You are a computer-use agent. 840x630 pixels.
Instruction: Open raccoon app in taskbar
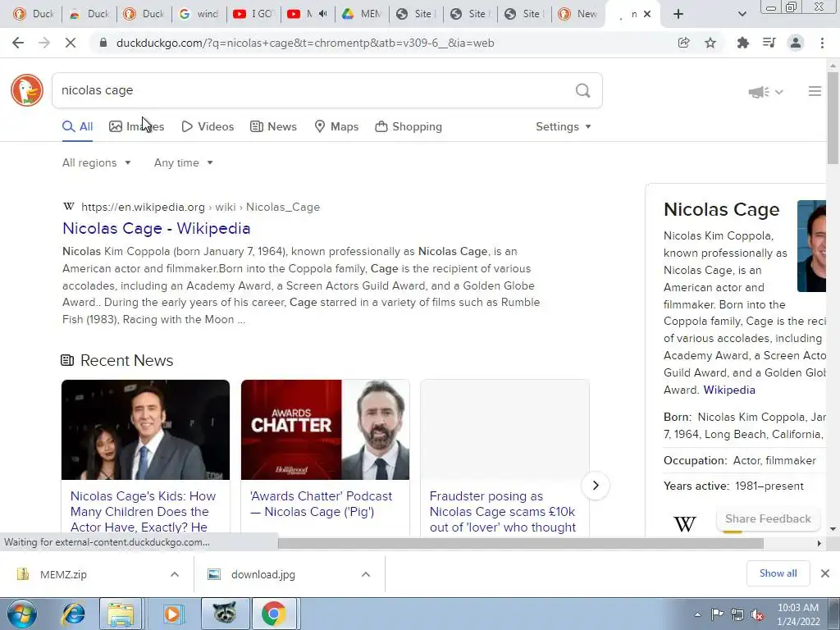225,614
